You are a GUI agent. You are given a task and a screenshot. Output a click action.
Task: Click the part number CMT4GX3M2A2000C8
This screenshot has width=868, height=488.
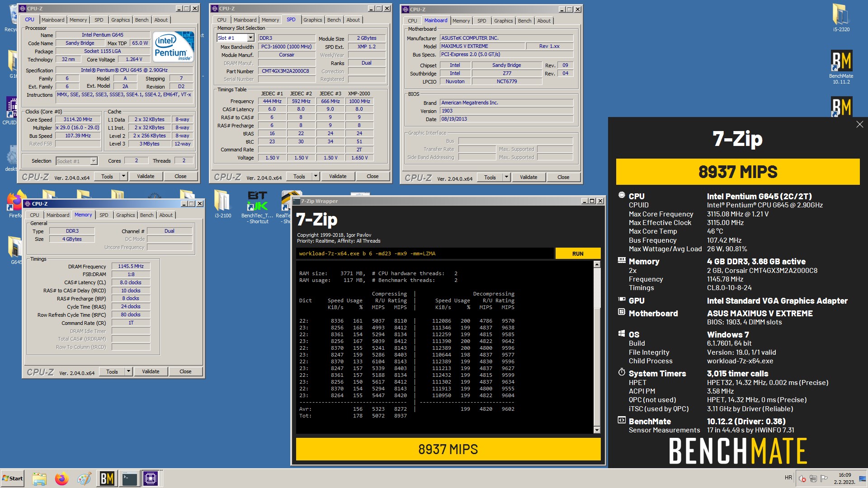tap(287, 71)
